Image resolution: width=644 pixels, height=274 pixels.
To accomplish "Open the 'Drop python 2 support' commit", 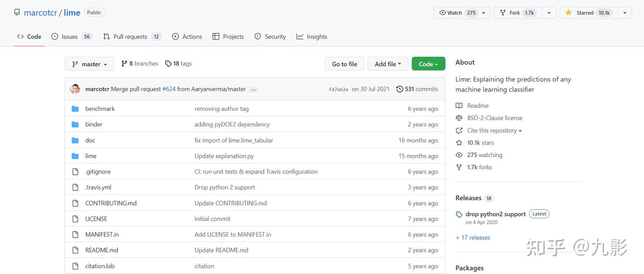I will 225,187.
